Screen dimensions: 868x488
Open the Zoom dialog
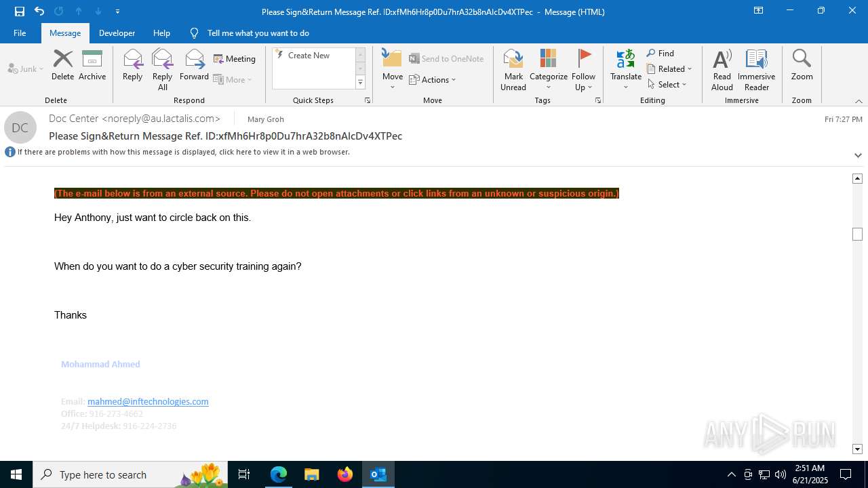(802, 65)
